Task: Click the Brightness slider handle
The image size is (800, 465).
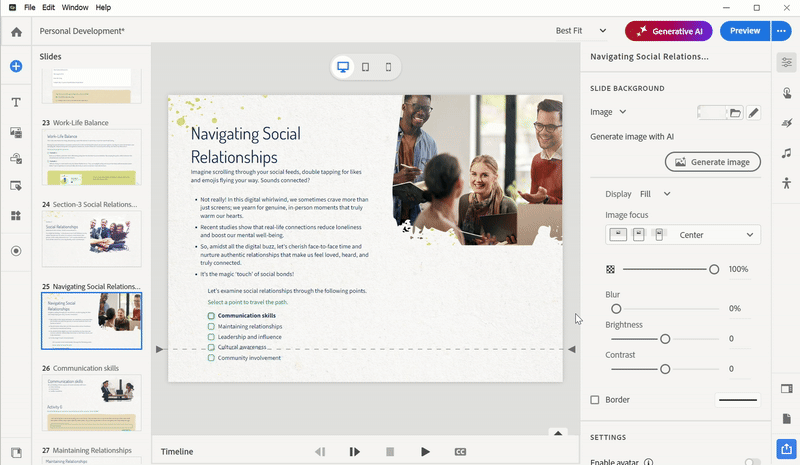Action: [665, 339]
